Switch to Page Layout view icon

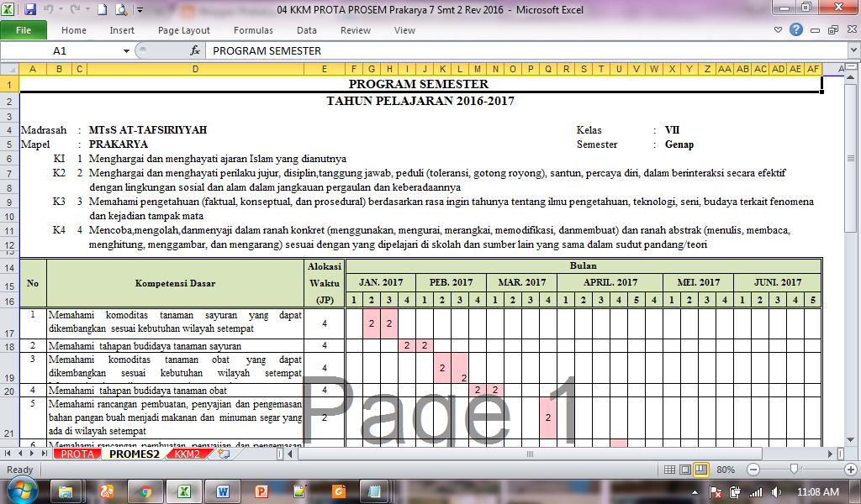685,470
